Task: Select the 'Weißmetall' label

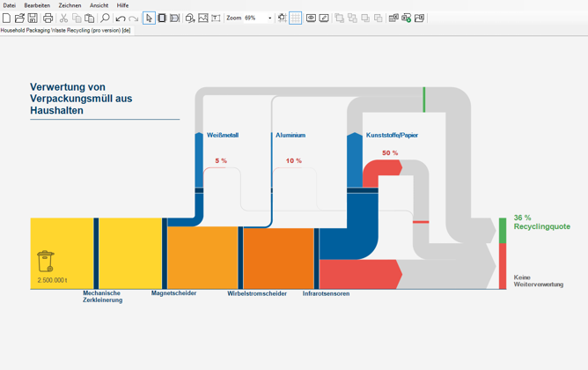Action: pos(223,135)
